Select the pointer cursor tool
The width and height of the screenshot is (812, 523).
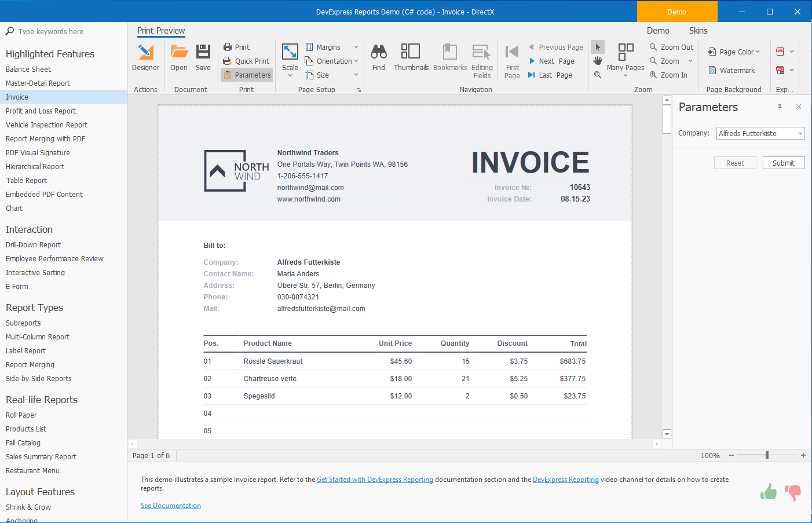point(598,47)
